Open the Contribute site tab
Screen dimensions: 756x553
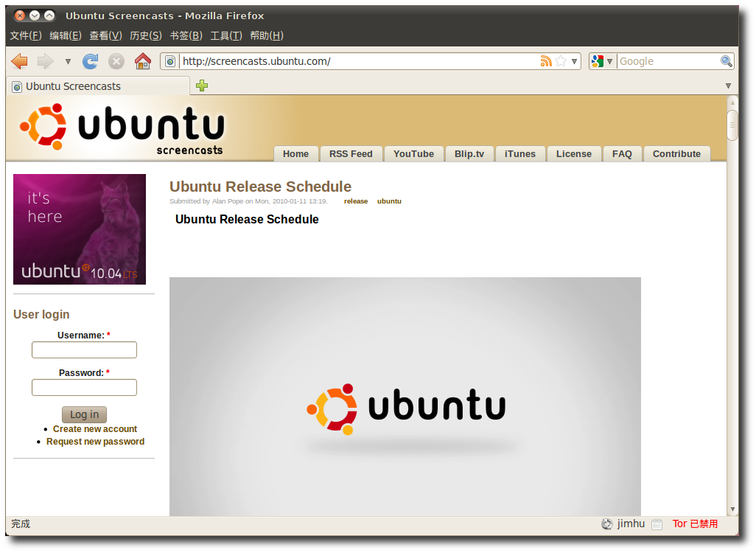677,154
